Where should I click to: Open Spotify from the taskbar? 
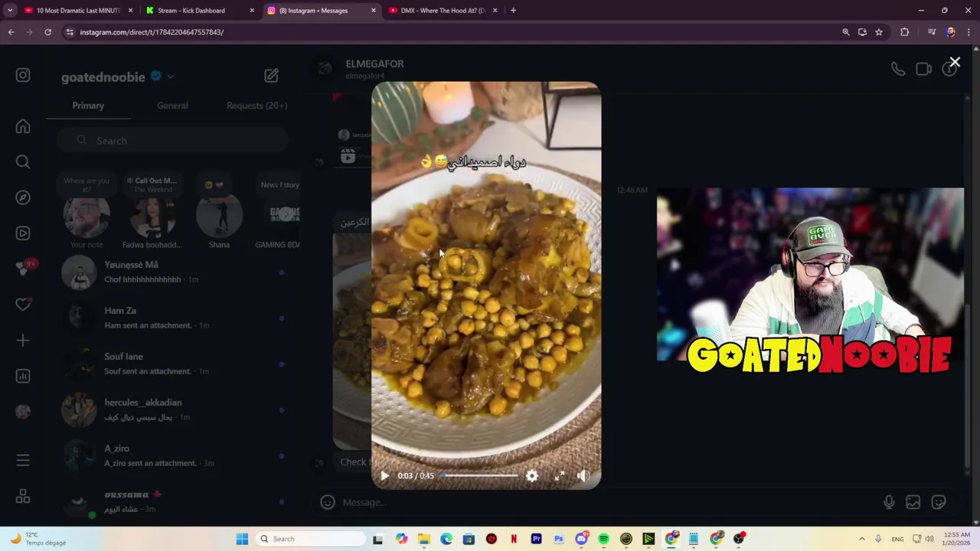[x=603, y=539]
